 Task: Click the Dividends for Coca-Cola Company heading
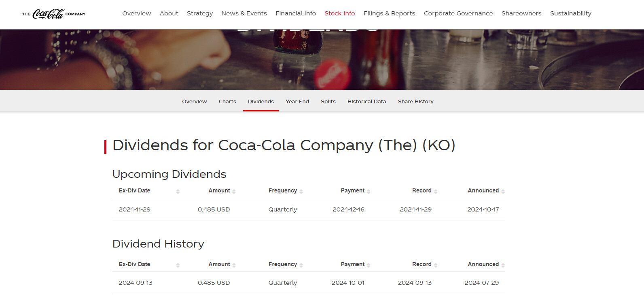pos(284,145)
